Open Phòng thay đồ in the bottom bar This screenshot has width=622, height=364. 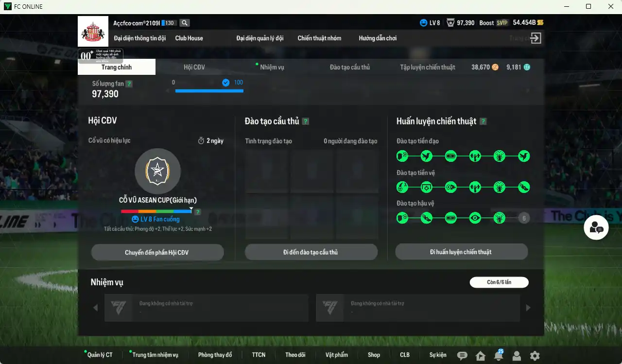click(215, 355)
